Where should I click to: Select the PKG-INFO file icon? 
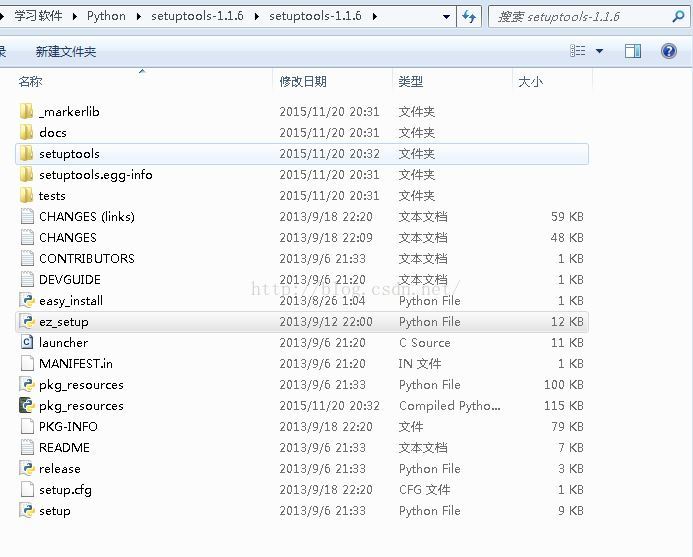click(27, 427)
